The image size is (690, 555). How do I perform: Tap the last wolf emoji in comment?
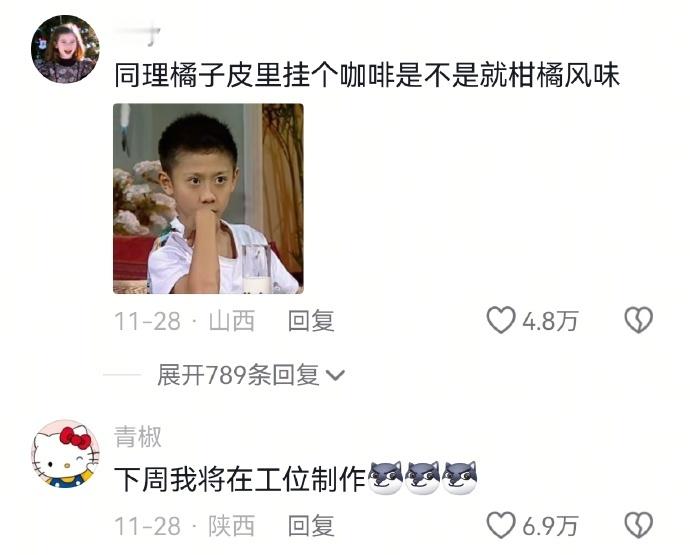(x=460, y=478)
